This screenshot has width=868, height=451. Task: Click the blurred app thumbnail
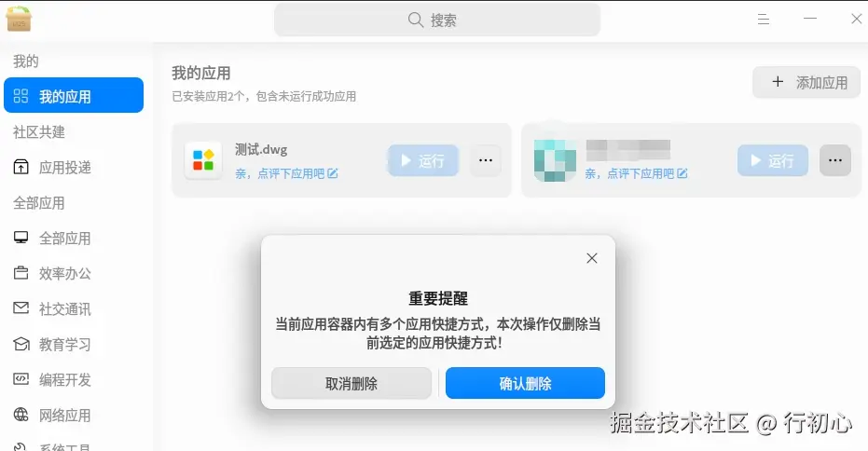pos(555,160)
